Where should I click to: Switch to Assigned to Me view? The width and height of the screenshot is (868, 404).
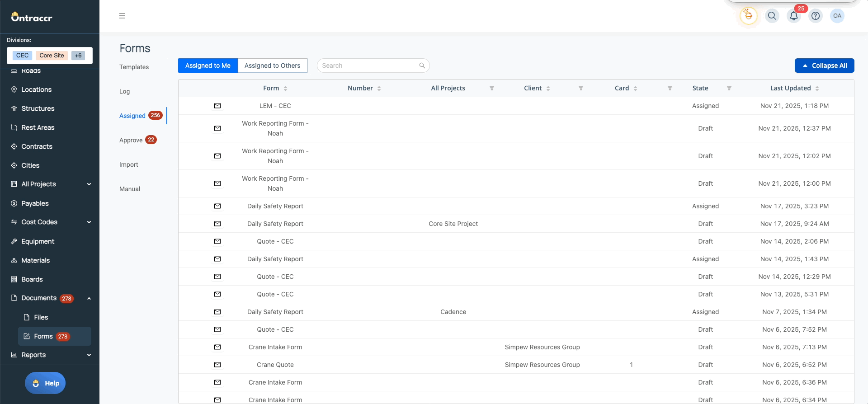pos(208,66)
